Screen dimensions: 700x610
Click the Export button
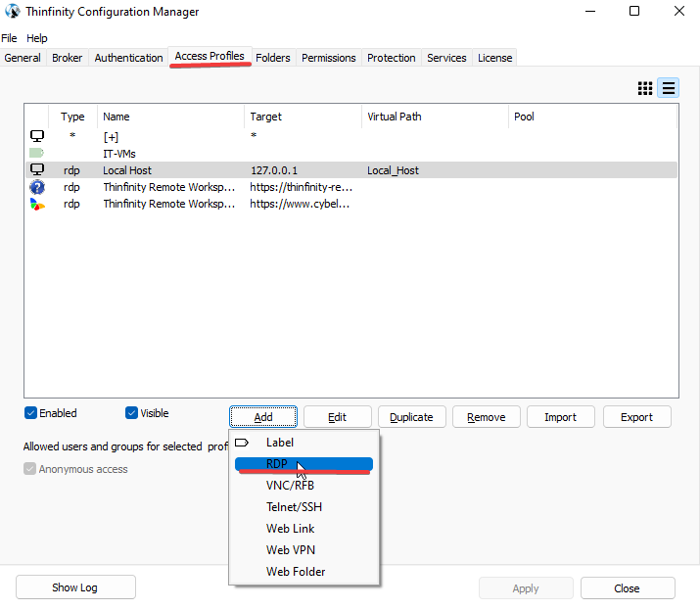637,417
